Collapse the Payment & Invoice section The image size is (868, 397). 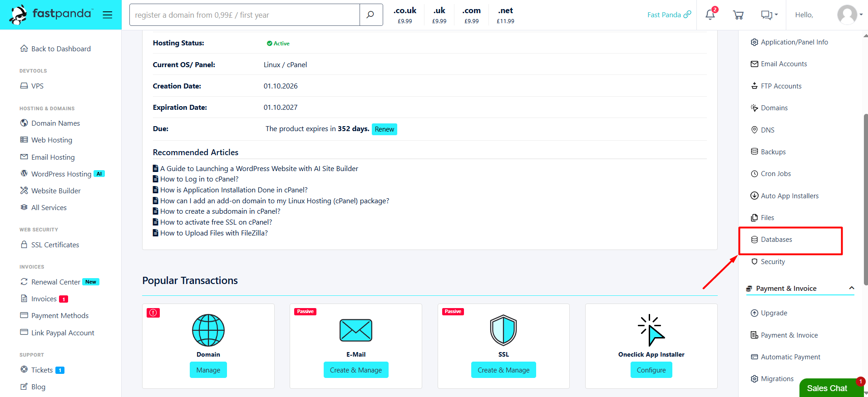coord(852,288)
